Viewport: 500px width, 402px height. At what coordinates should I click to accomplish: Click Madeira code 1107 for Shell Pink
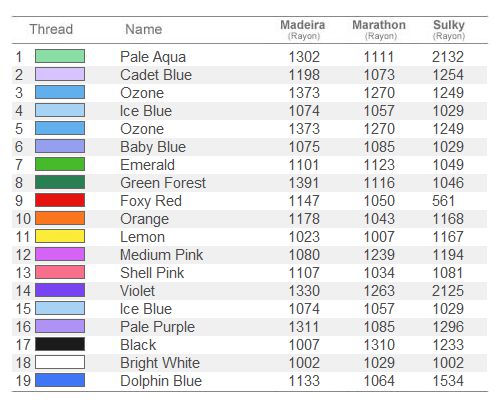coord(304,273)
